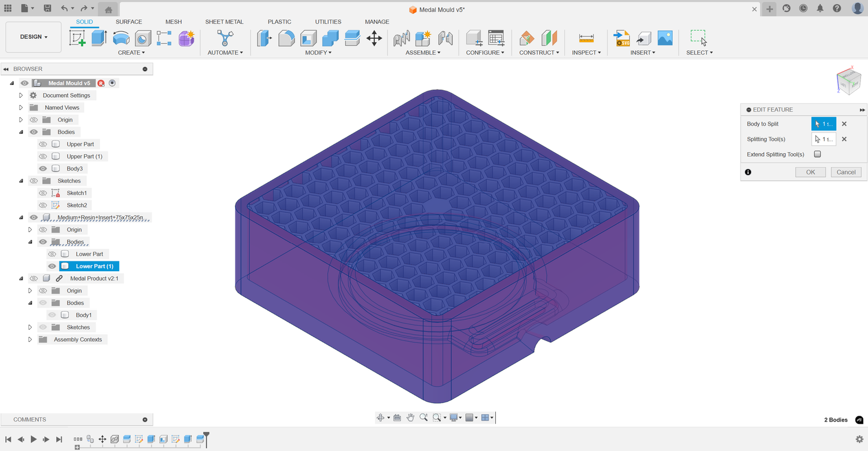Click the Undo arrow
Screen dimensions: 868x451
tap(64, 9)
